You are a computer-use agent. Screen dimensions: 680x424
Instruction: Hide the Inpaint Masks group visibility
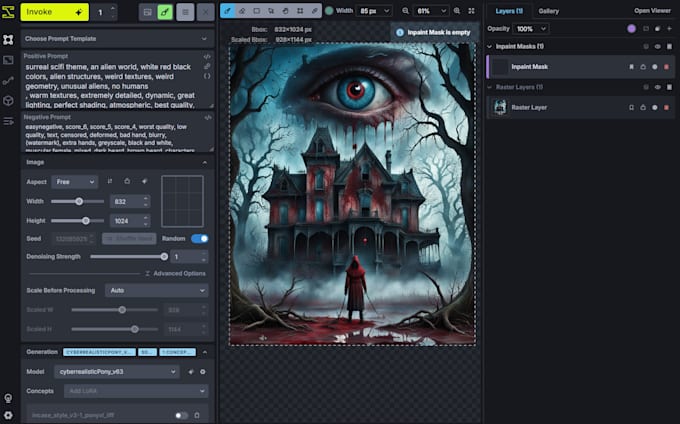point(656,46)
